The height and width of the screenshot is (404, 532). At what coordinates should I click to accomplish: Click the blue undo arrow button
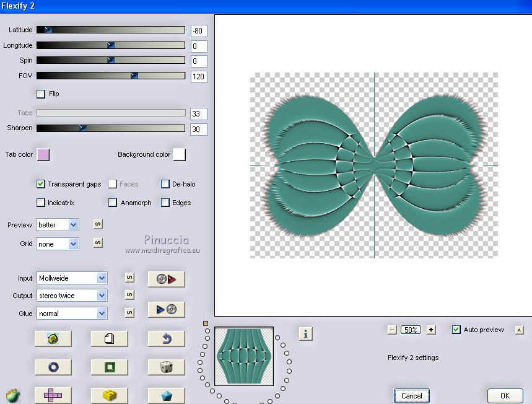[x=166, y=338]
